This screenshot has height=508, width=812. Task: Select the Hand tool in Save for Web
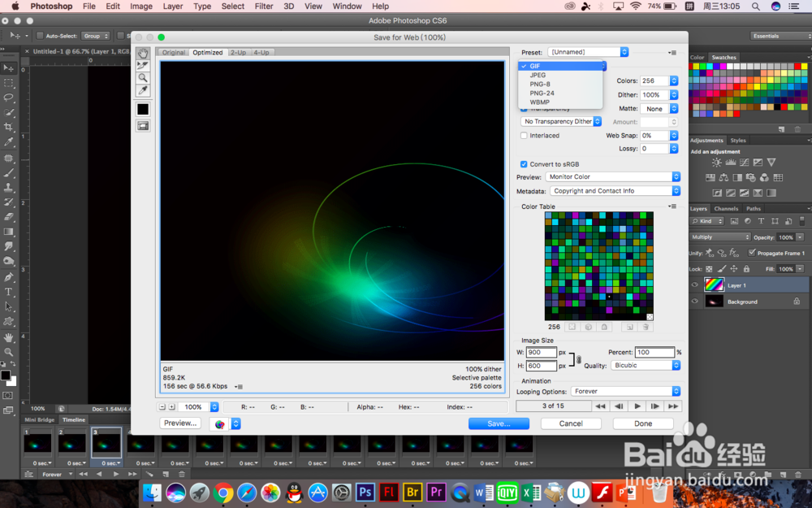tap(143, 53)
